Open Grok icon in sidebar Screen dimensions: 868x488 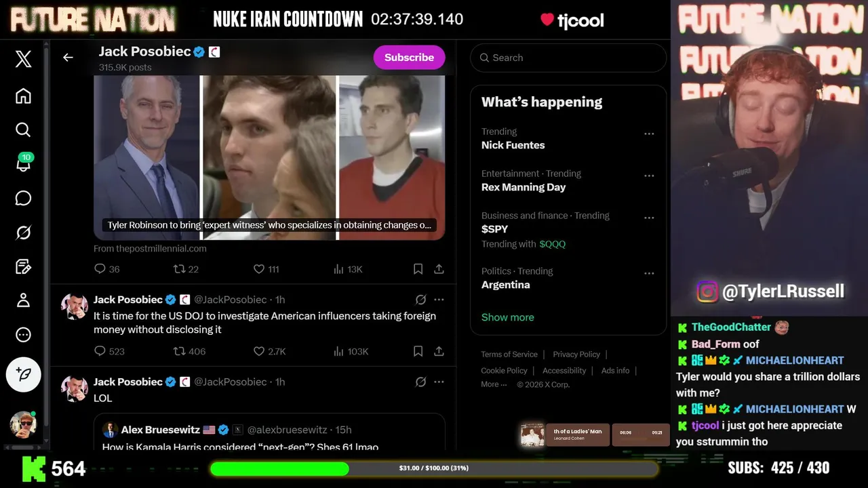(x=23, y=232)
